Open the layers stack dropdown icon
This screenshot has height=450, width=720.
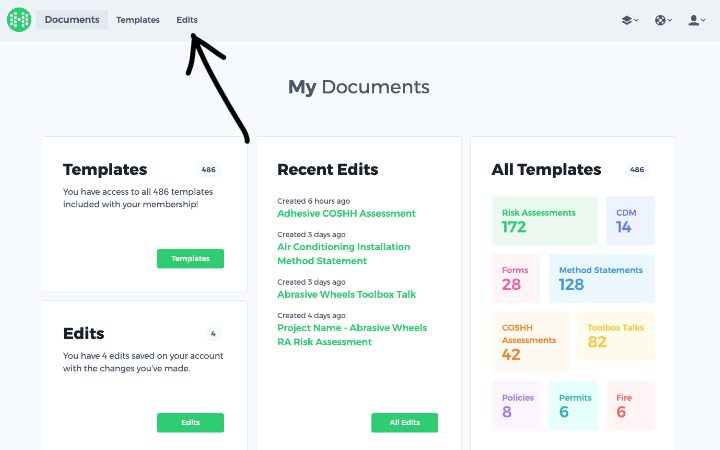pyautogui.click(x=630, y=20)
